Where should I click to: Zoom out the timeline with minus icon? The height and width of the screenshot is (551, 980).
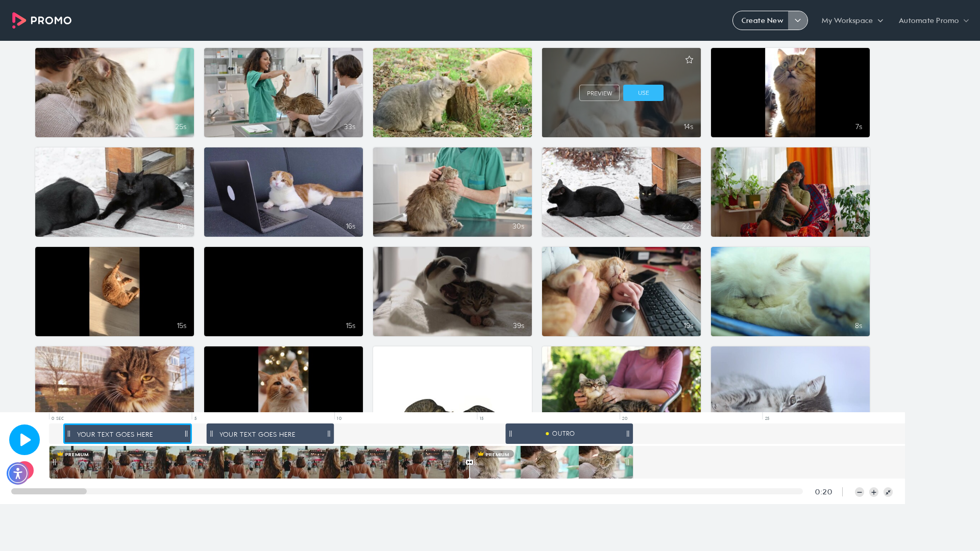860,492
